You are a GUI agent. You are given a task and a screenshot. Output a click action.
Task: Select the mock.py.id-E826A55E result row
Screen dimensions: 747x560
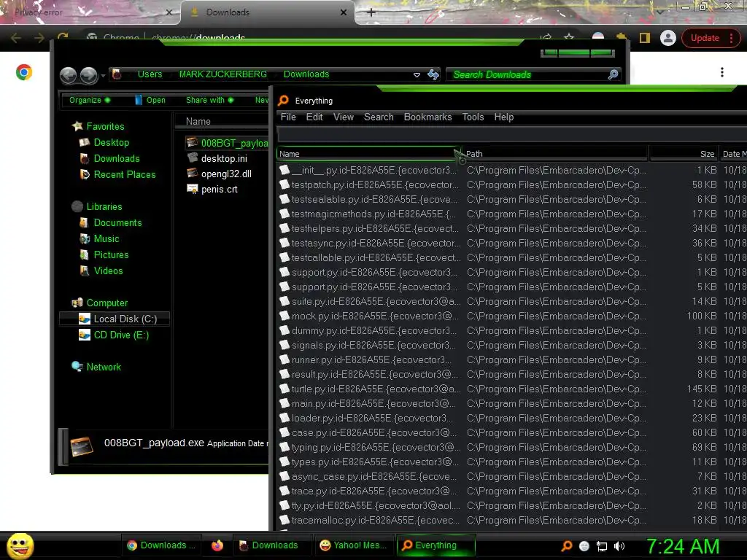(x=511, y=316)
